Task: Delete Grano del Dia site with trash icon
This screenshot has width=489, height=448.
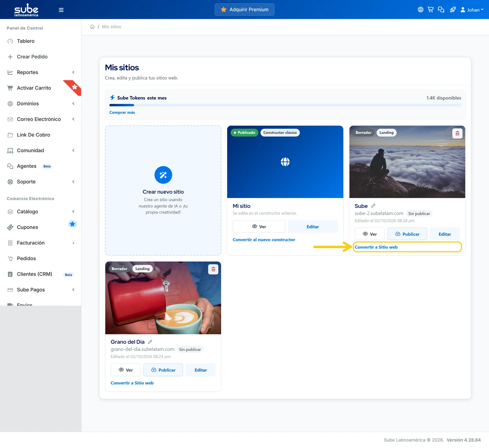Action: coord(213,269)
